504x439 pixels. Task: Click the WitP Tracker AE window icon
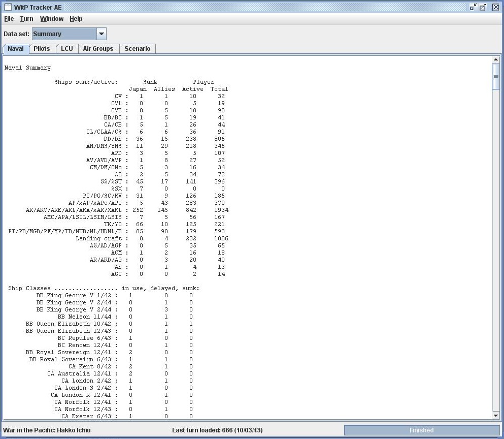click(x=8, y=7)
